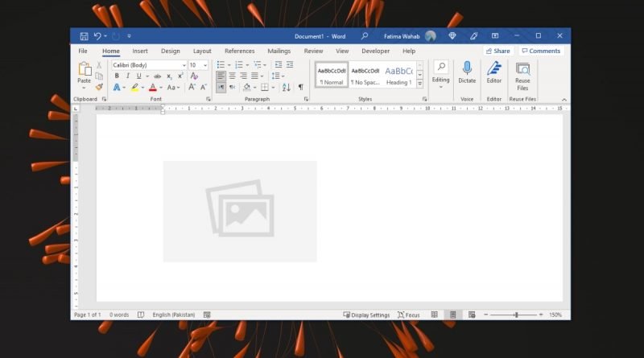The width and height of the screenshot is (644, 358).
Task: Toggle Align Right
Action: [x=244, y=76]
